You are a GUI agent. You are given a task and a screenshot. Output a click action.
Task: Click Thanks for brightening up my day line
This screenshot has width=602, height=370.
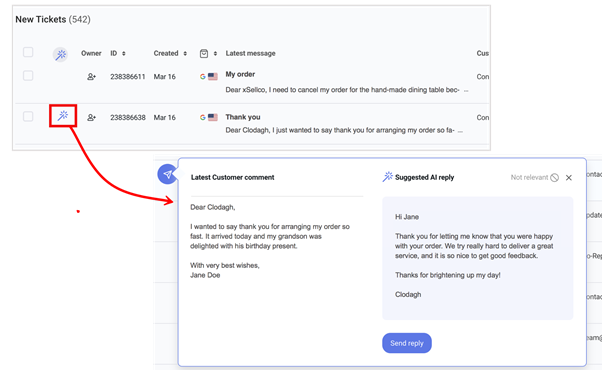point(448,275)
